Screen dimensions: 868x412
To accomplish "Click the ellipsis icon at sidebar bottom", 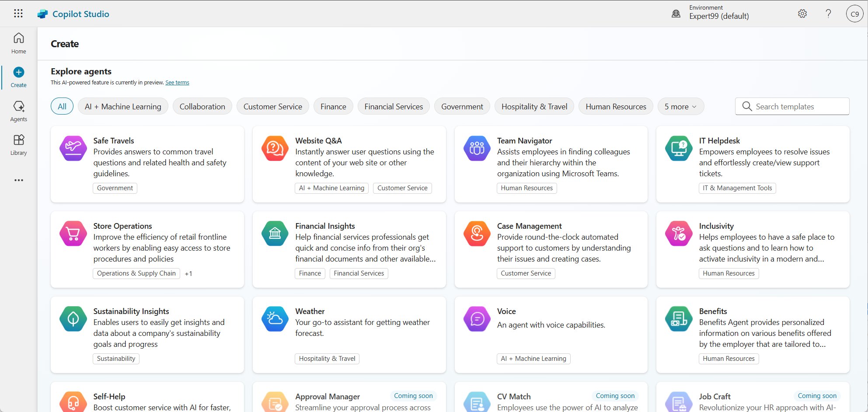I will pyautogui.click(x=18, y=180).
